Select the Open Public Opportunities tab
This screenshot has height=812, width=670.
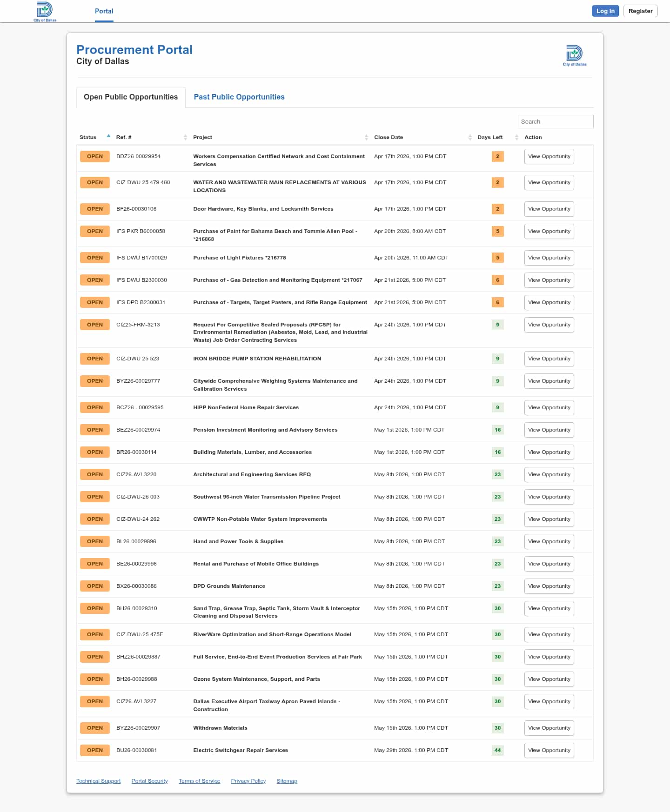(131, 97)
